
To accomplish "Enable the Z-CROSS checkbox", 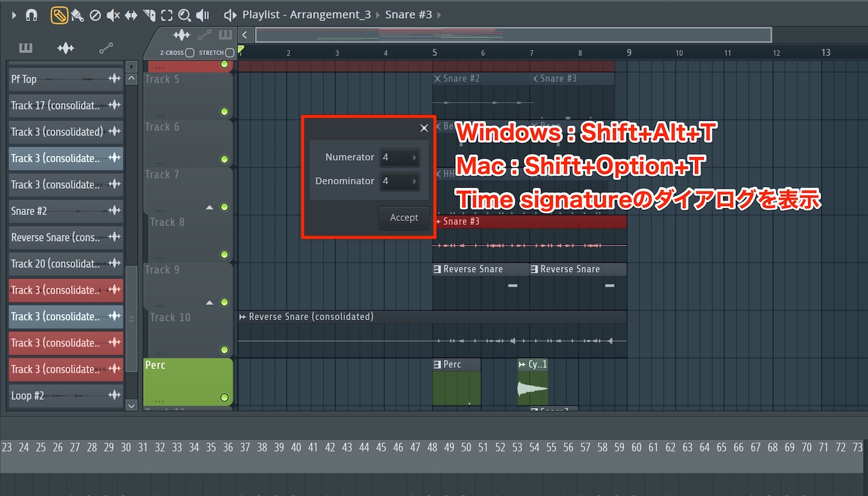I will coord(189,53).
